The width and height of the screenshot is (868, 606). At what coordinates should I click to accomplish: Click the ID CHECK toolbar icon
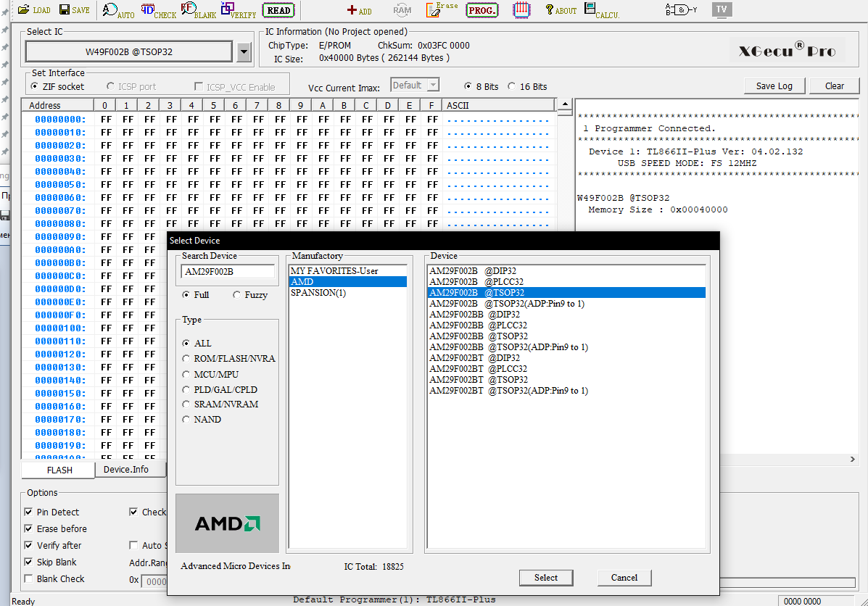click(158, 11)
